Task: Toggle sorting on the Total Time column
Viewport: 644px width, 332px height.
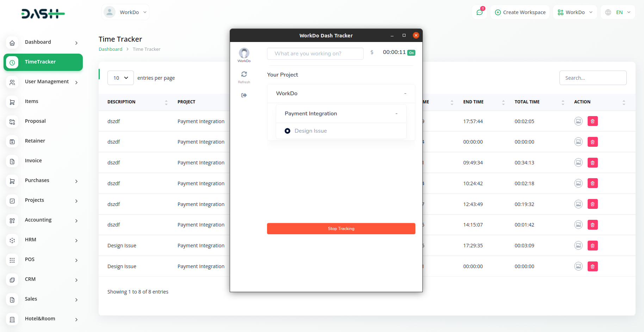Action: [562, 102]
